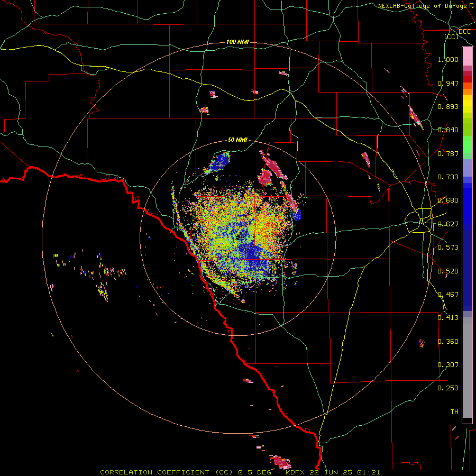
Task: Select the 0.947 legend value
Action: point(448,83)
